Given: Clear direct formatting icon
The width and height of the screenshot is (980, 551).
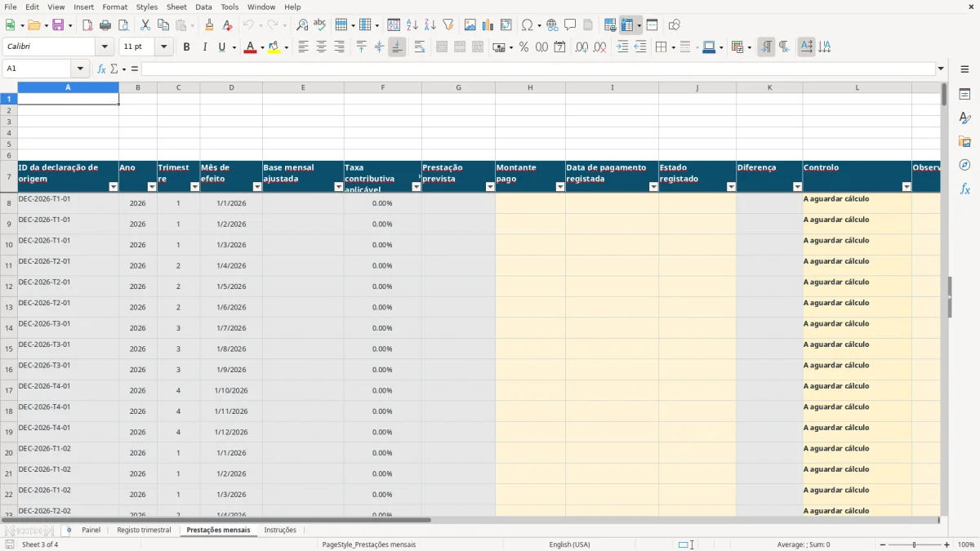Looking at the screenshot, I should pos(227,25).
